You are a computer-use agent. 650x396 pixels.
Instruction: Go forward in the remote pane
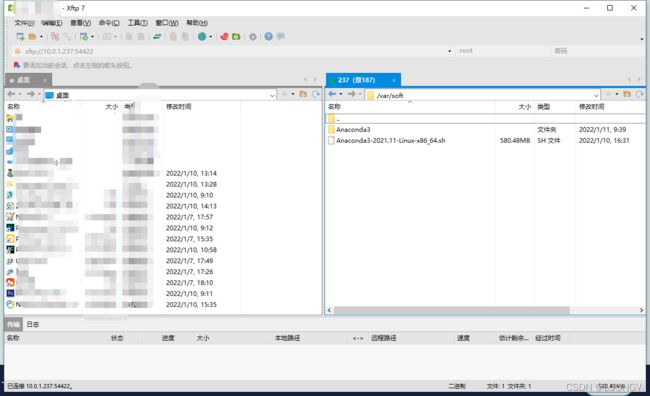[352, 94]
